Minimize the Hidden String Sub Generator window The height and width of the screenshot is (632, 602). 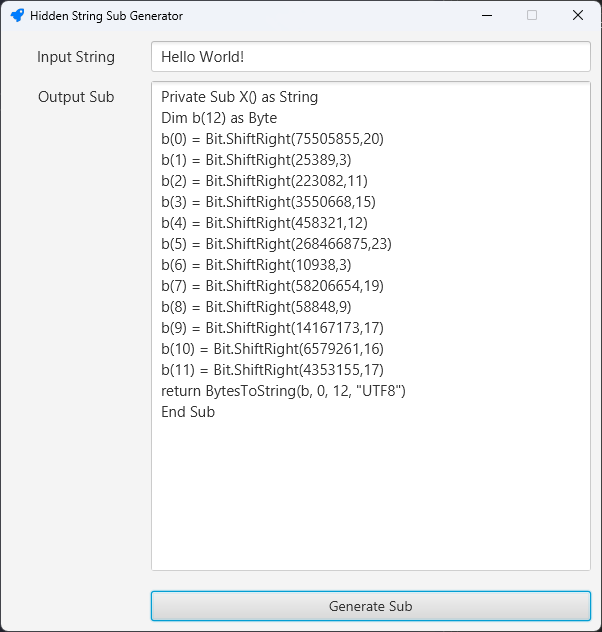tap(486, 16)
